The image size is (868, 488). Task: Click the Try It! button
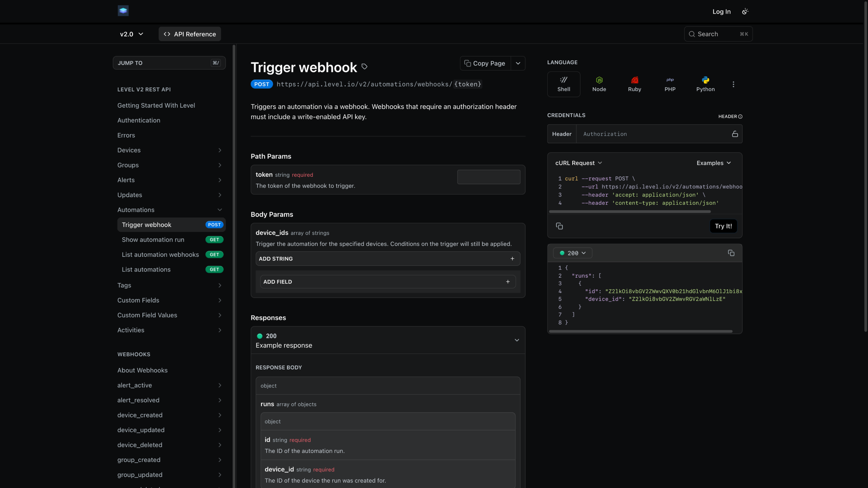point(723,226)
